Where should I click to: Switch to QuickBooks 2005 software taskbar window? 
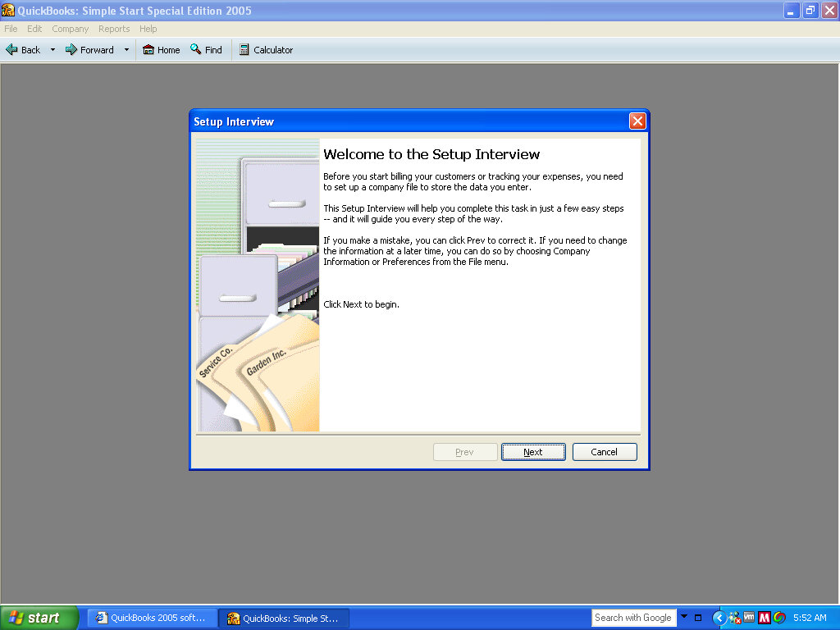point(153,618)
